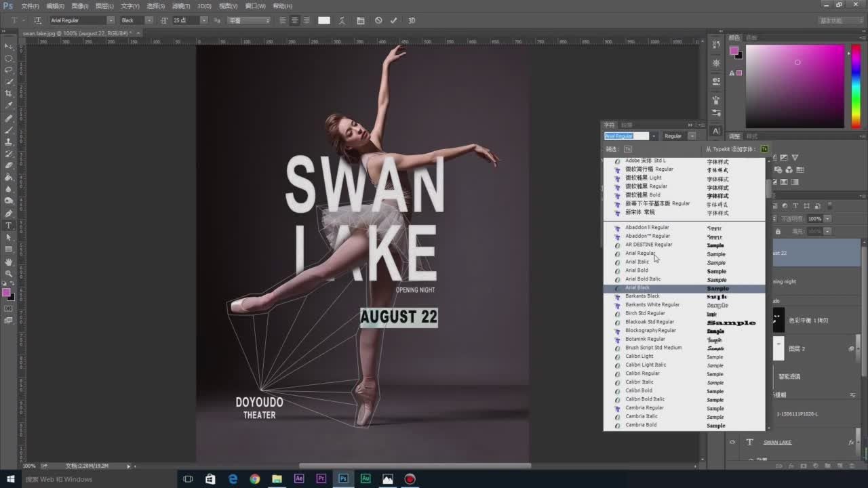The image size is (868, 488).
Task: Select the Crop tool
Action: tap(9, 94)
